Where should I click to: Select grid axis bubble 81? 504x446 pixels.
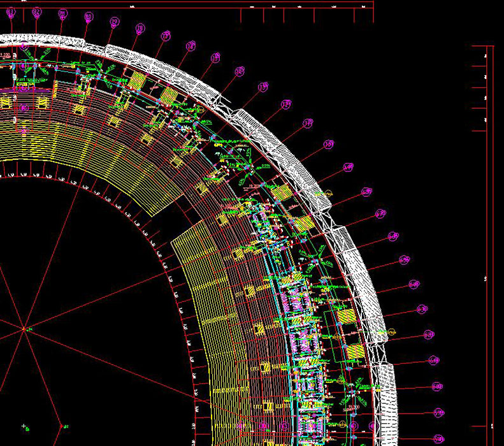63,14
